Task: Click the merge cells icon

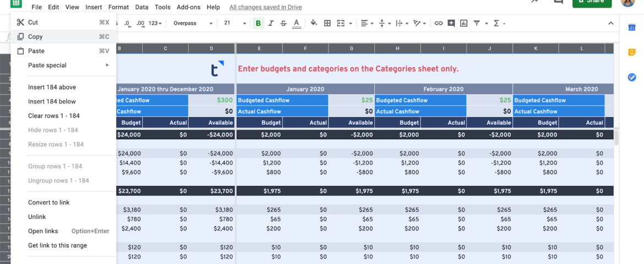Action: (341, 24)
